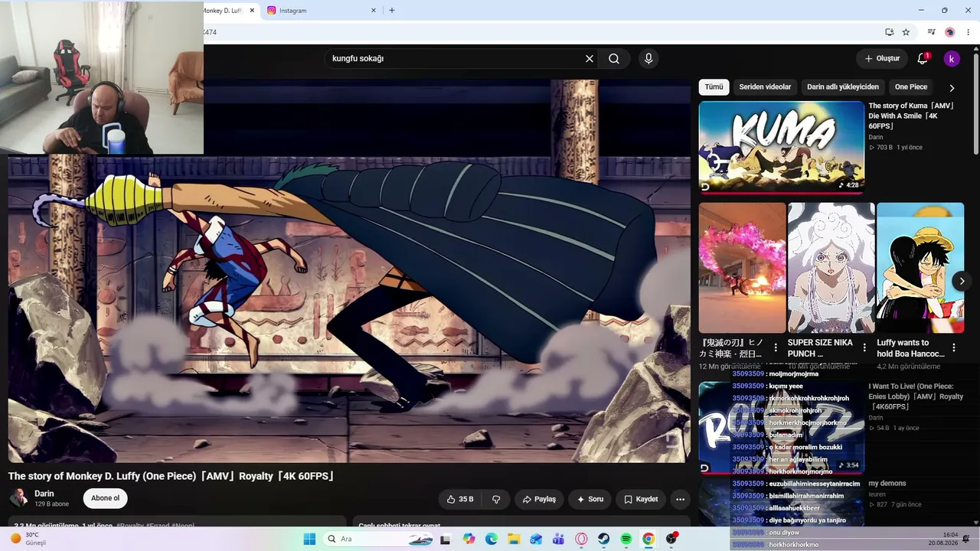
Task: Open a new browser tab
Action: pyautogui.click(x=392, y=11)
